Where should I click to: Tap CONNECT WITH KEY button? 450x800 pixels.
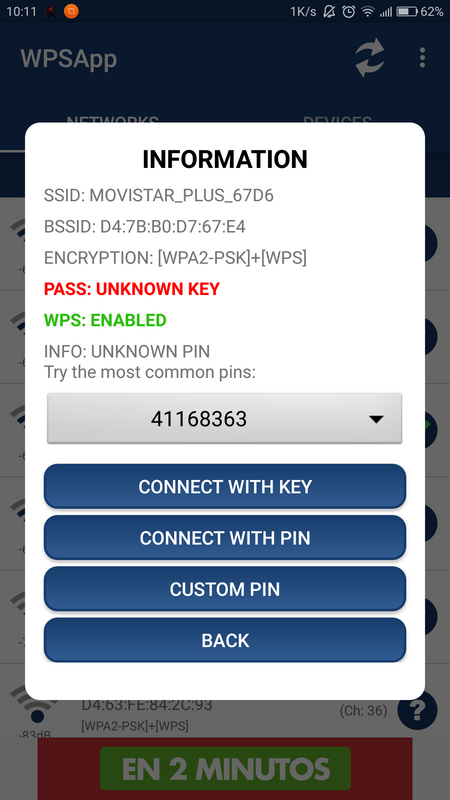(x=225, y=486)
